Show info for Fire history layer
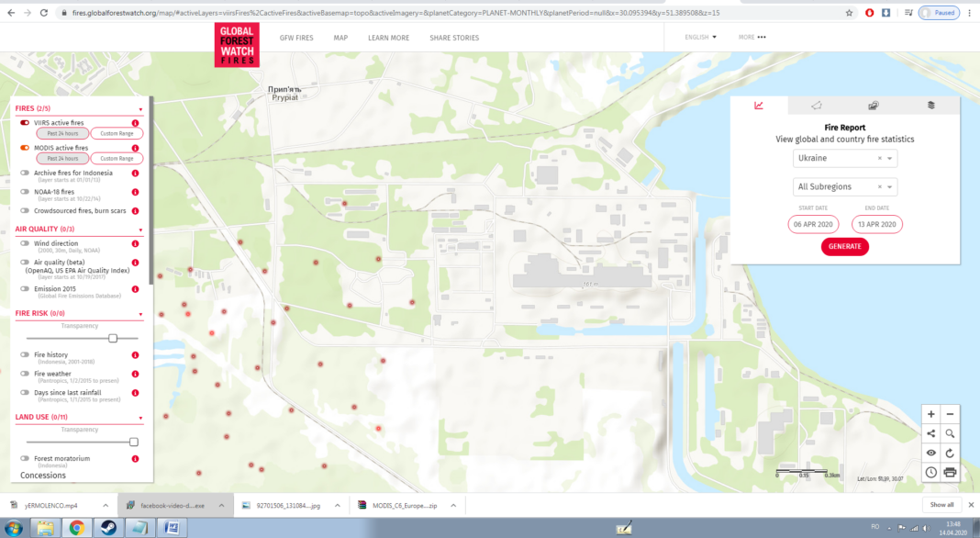The image size is (980, 538). [135, 354]
